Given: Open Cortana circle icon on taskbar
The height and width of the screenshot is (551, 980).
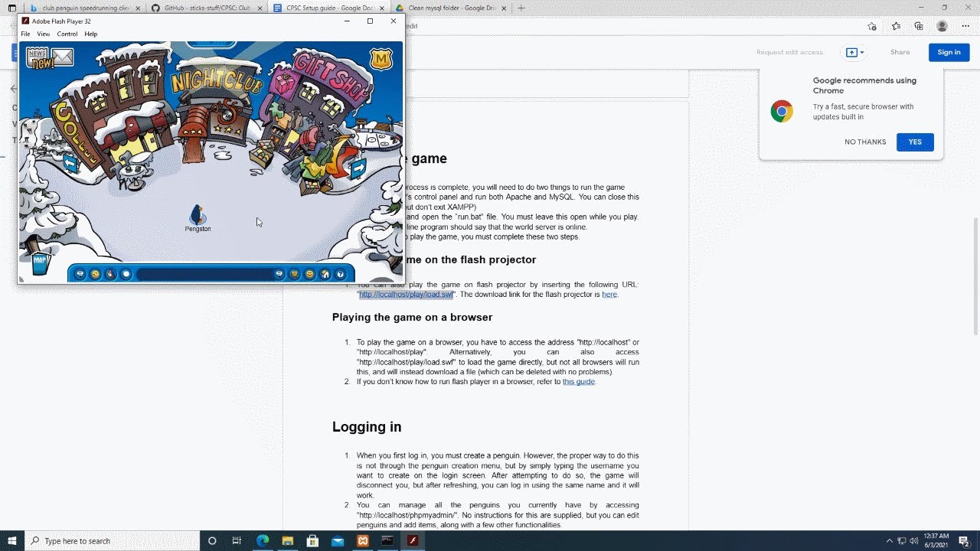Looking at the screenshot, I should pos(212,541).
